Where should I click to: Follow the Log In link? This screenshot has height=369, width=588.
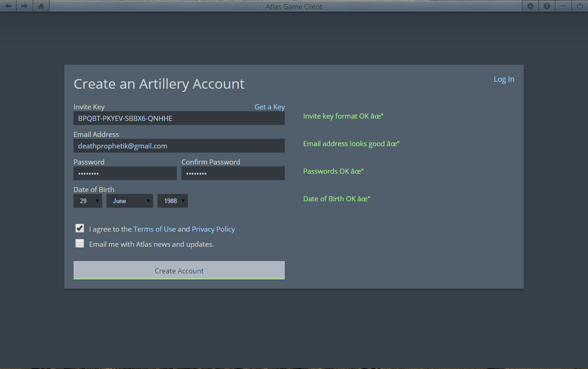point(503,79)
